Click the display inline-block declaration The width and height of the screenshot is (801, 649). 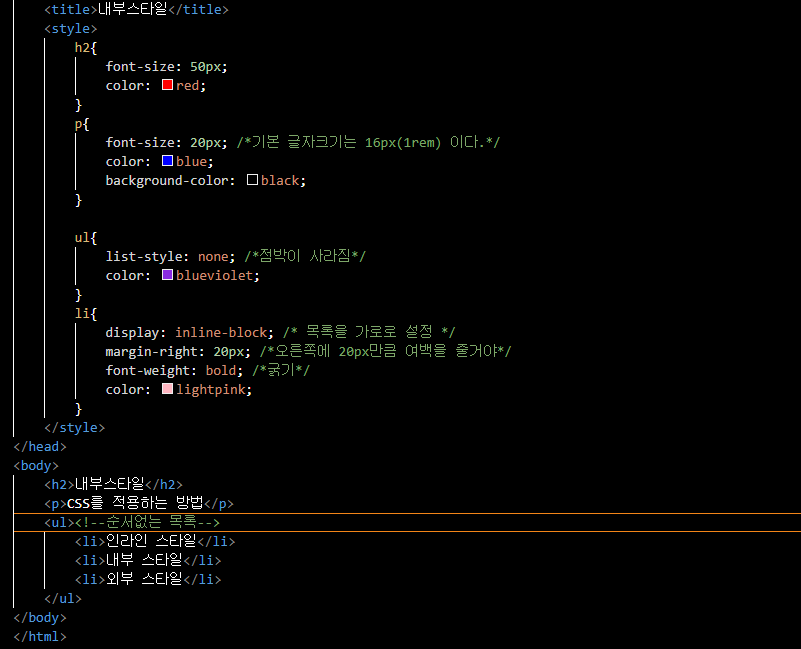pos(190,333)
